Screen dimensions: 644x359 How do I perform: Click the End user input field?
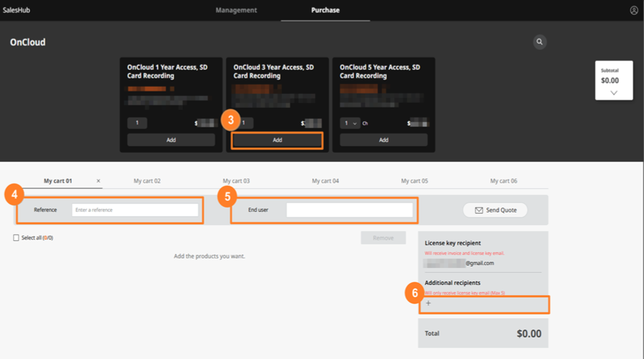(x=350, y=210)
